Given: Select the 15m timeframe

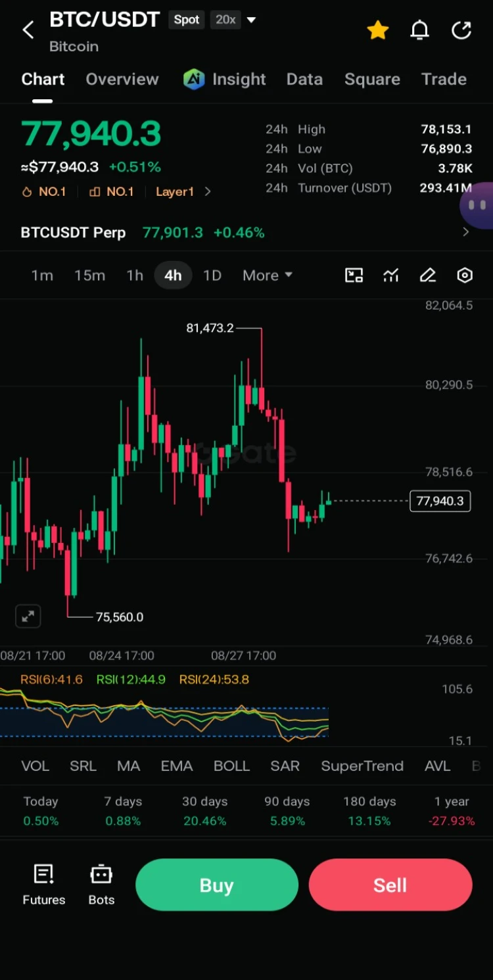Looking at the screenshot, I should click(x=89, y=275).
